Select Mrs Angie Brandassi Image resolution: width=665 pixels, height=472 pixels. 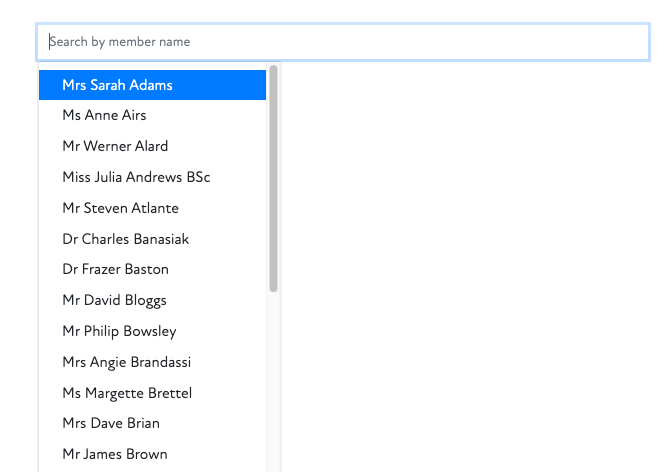tap(152, 362)
